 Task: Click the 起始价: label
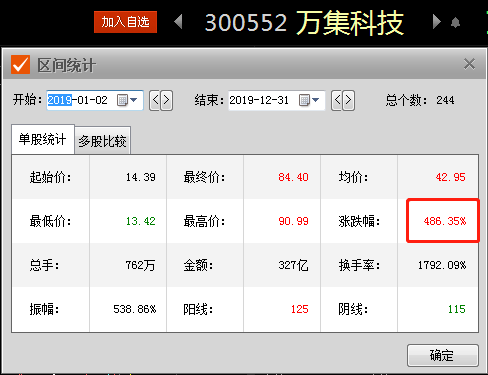50,177
